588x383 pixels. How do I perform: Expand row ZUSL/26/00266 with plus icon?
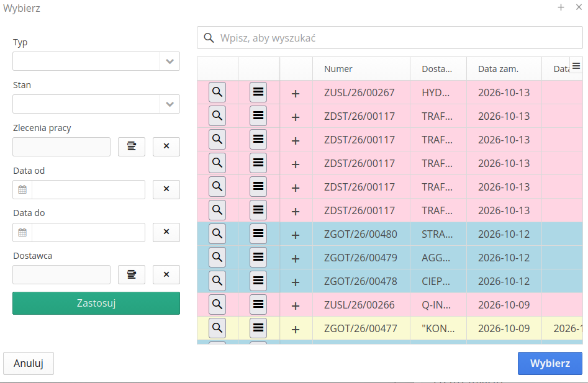click(x=296, y=306)
